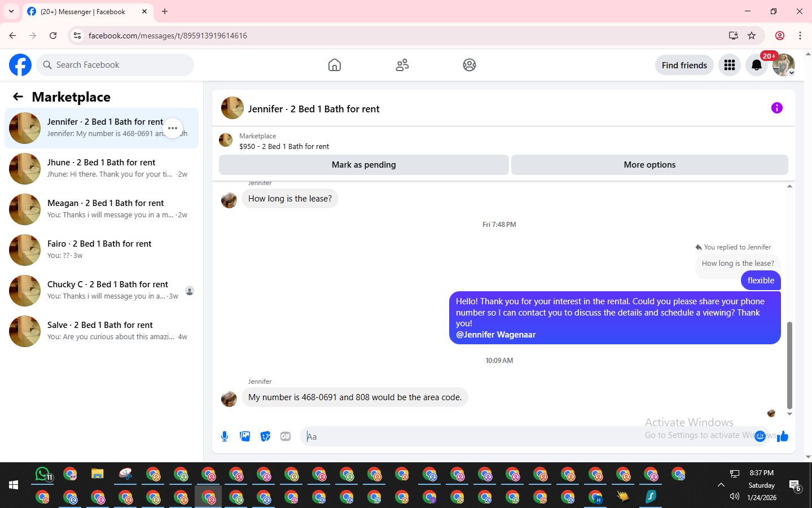Viewport: 812px width, 508px height.
Task: Open the apps grid menu icon
Action: pyautogui.click(x=730, y=65)
